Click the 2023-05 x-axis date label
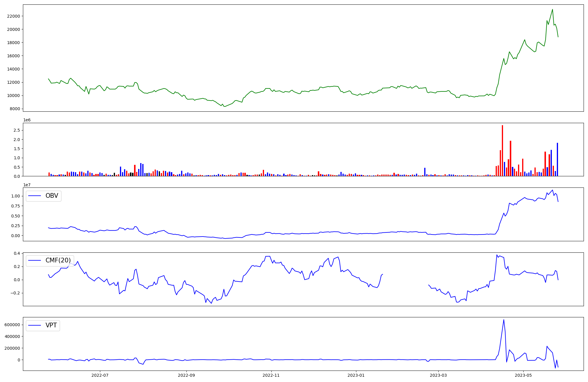588x382 pixels. point(523,375)
